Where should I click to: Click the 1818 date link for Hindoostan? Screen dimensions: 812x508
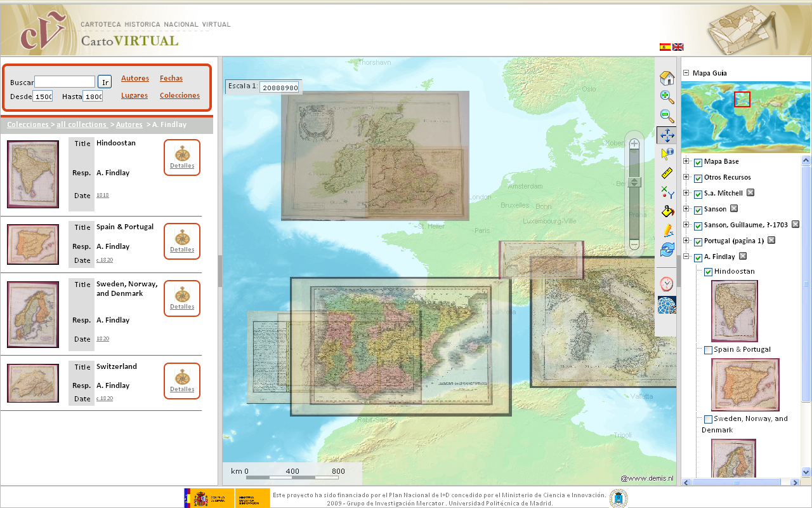pyautogui.click(x=103, y=195)
